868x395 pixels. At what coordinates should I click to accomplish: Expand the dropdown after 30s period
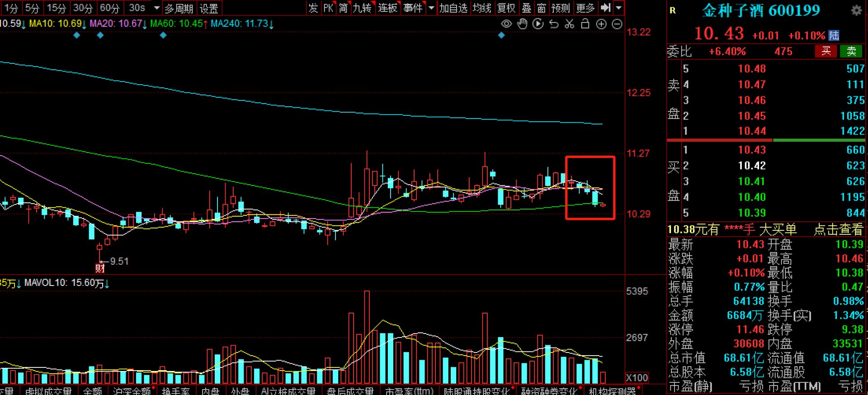(157, 8)
